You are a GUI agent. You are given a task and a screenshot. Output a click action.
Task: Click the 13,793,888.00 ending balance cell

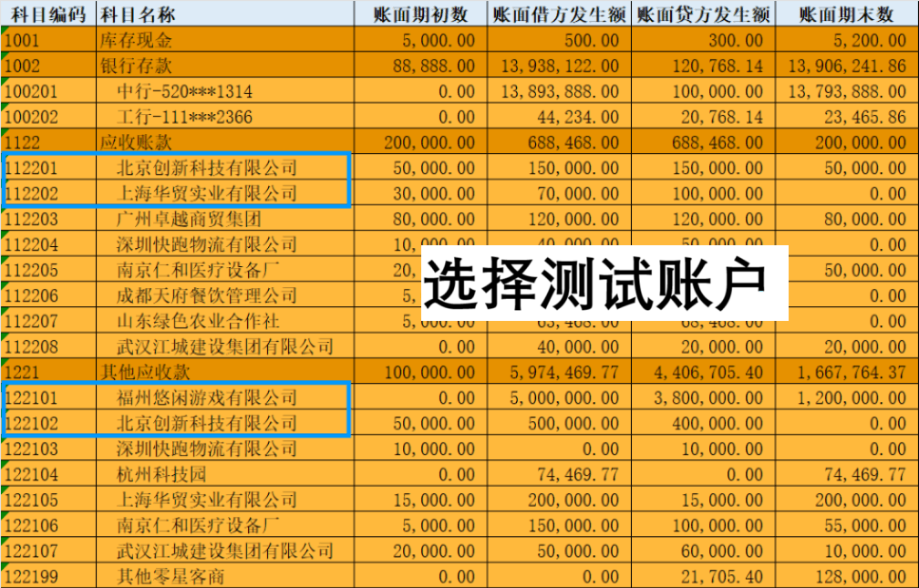click(x=847, y=91)
